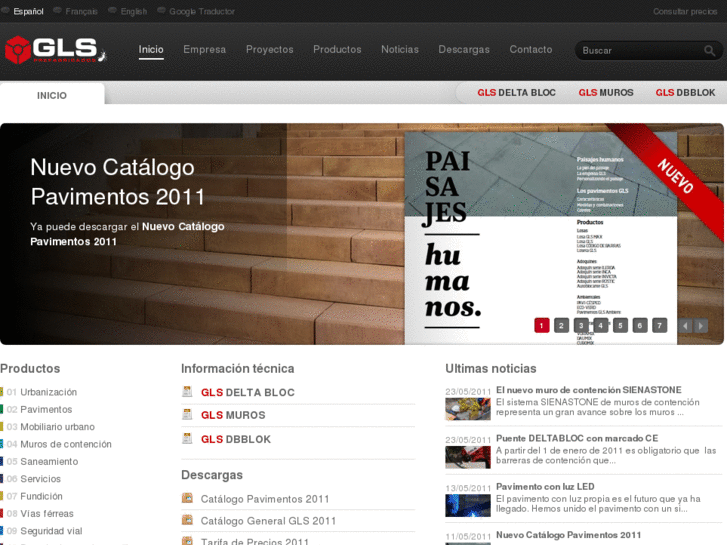This screenshot has height=545, width=727.
Task: Download Catálogo General GLS 2011
Action: [268, 520]
